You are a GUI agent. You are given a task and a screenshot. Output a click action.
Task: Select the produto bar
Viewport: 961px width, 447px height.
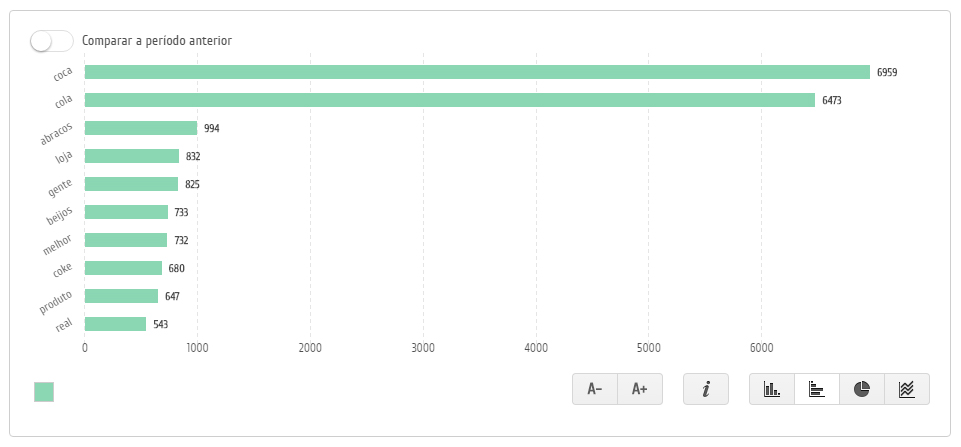point(121,296)
